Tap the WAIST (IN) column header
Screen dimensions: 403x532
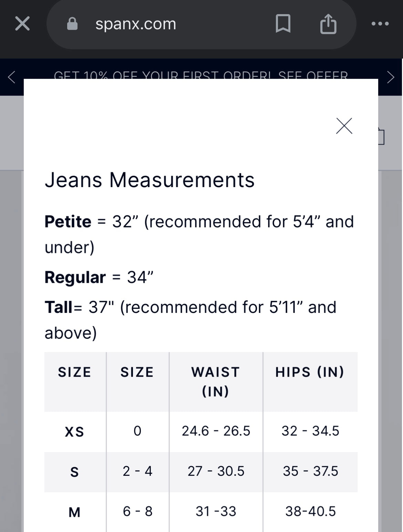pyautogui.click(x=216, y=381)
